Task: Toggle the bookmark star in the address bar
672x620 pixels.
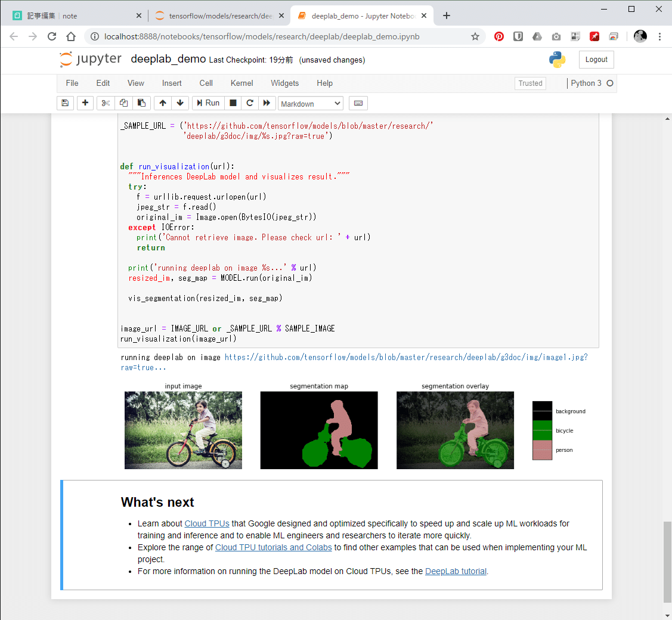Action: tap(475, 36)
